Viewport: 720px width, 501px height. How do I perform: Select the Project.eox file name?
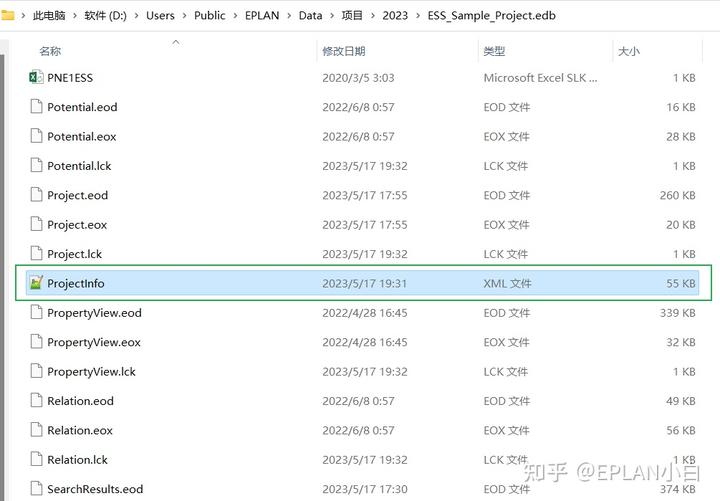[x=77, y=225]
